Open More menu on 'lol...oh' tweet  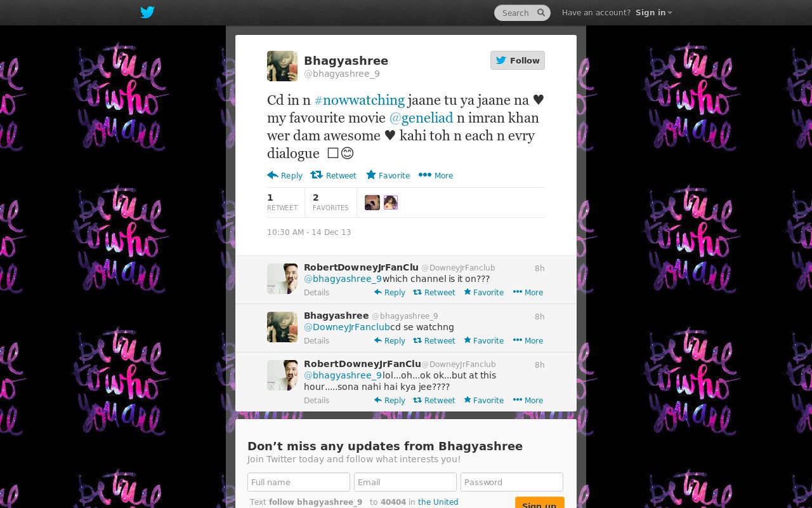point(528,401)
